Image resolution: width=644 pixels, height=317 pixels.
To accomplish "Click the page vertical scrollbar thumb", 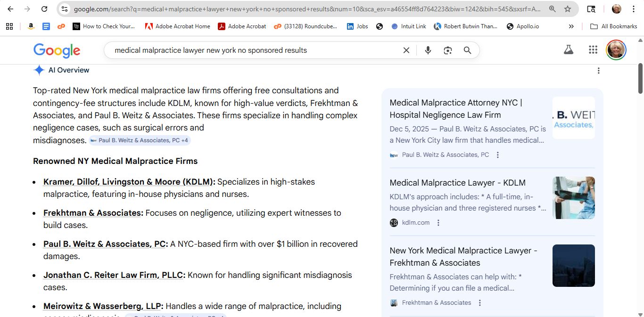I will point(640,79).
